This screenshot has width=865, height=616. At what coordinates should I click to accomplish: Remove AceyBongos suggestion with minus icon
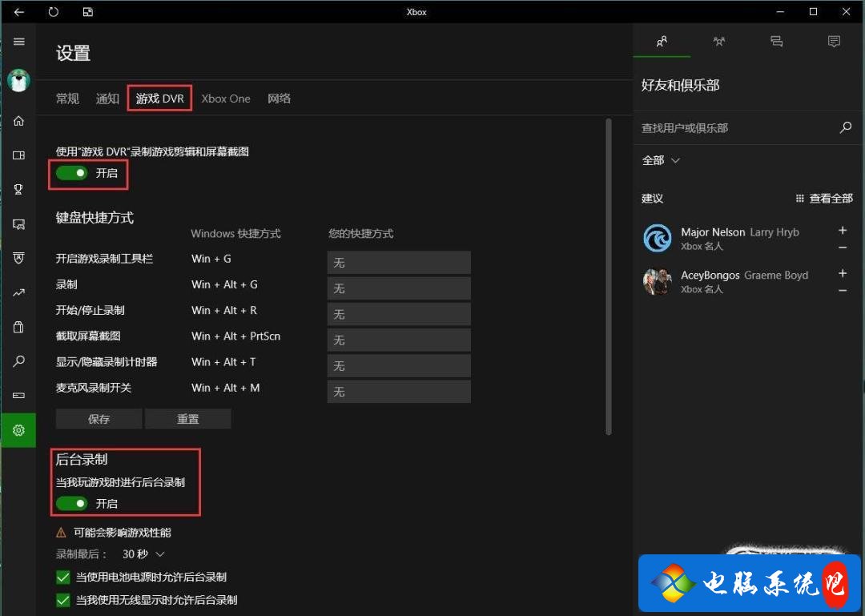[843, 290]
